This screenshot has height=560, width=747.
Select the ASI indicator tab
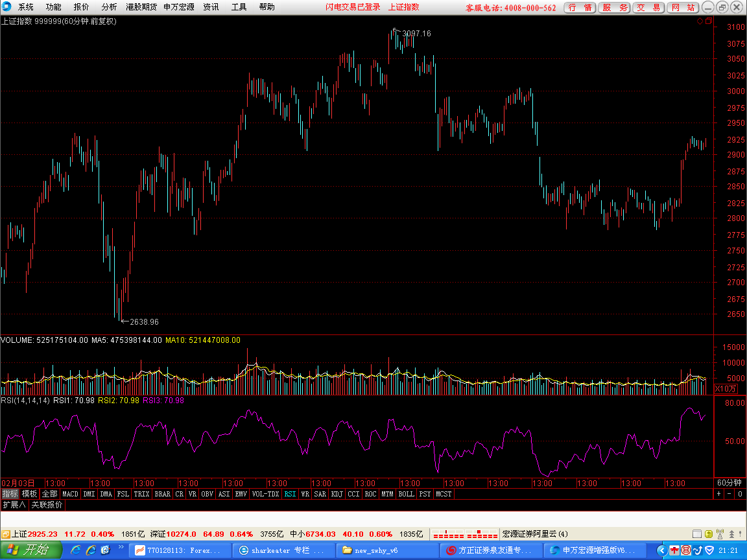point(224,494)
